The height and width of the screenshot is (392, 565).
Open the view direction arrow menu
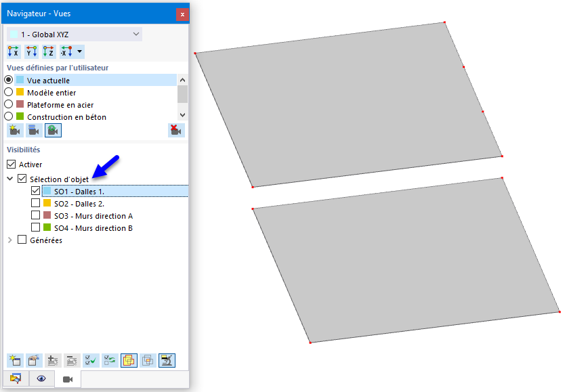pos(80,51)
